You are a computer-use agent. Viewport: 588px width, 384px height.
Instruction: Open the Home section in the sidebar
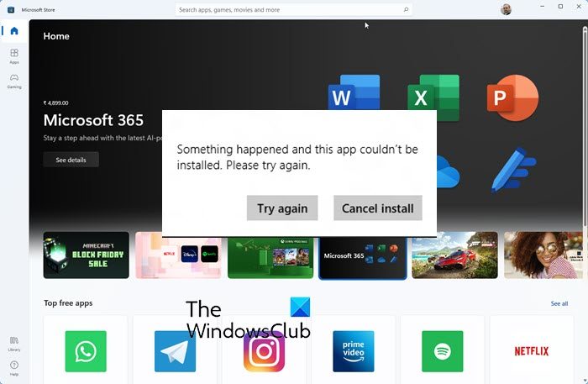[14, 31]
